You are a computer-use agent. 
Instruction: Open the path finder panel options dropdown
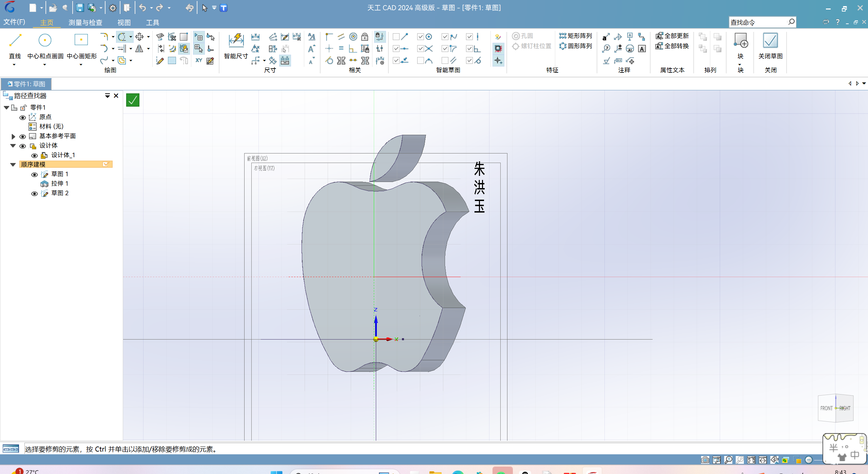click(x=107, y=96)
